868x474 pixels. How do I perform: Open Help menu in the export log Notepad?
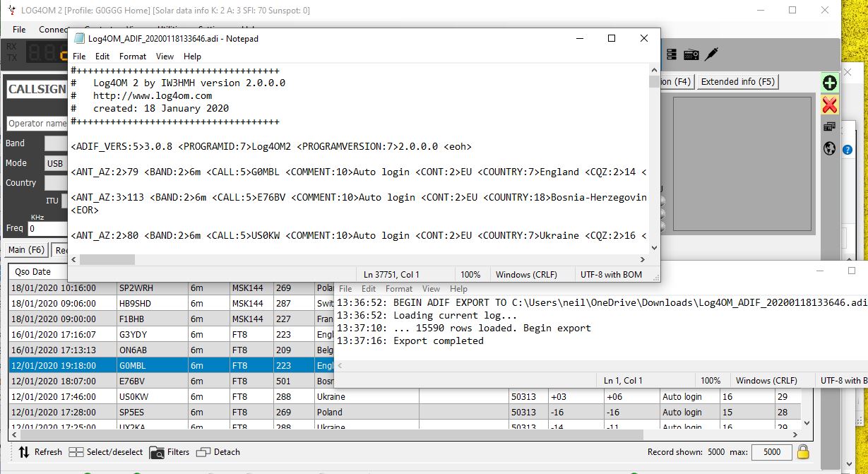point(458,289)
